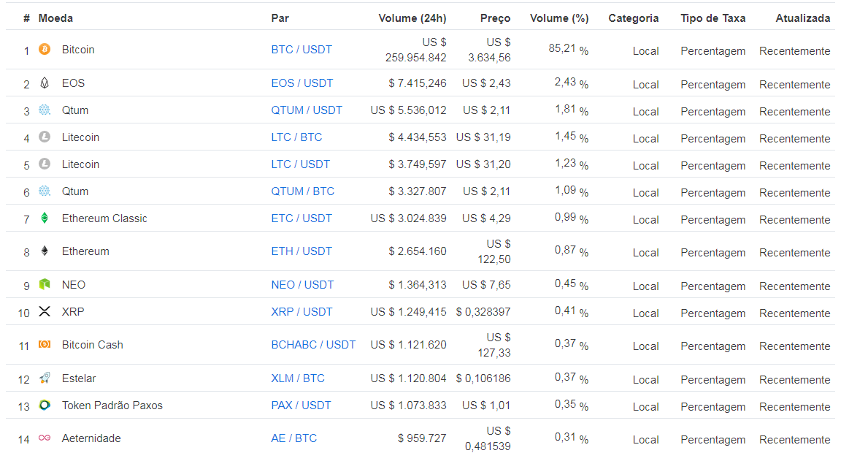Open the LTC / BTC pair link

point(296,137)
